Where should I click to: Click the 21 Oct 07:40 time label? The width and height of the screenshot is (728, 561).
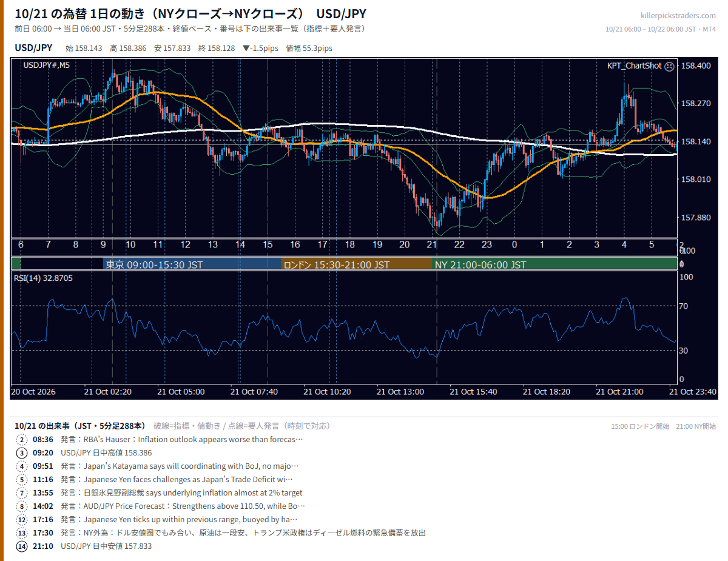pos(254,392)
